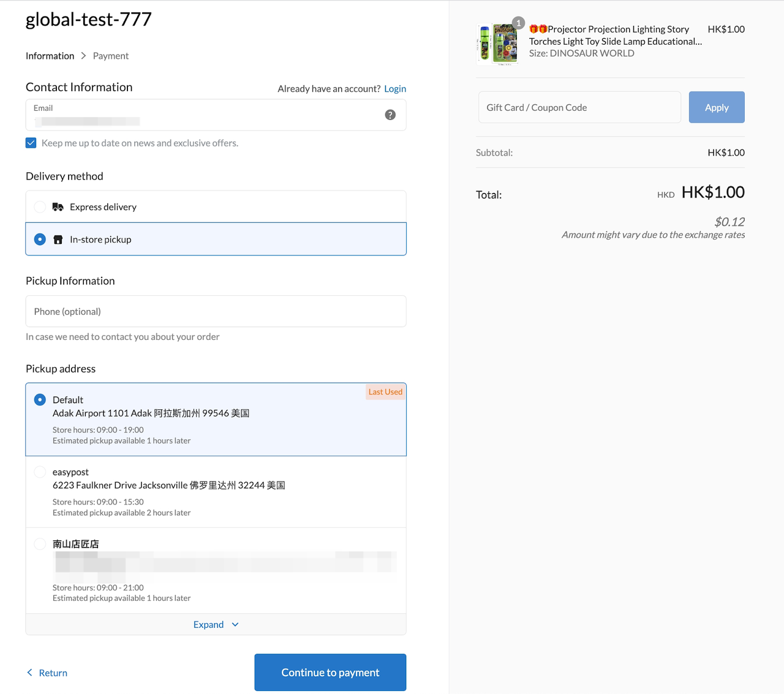Select the In-store pickup radio button
This screenshot has height=694, width=784.
[x=40, y=240]
